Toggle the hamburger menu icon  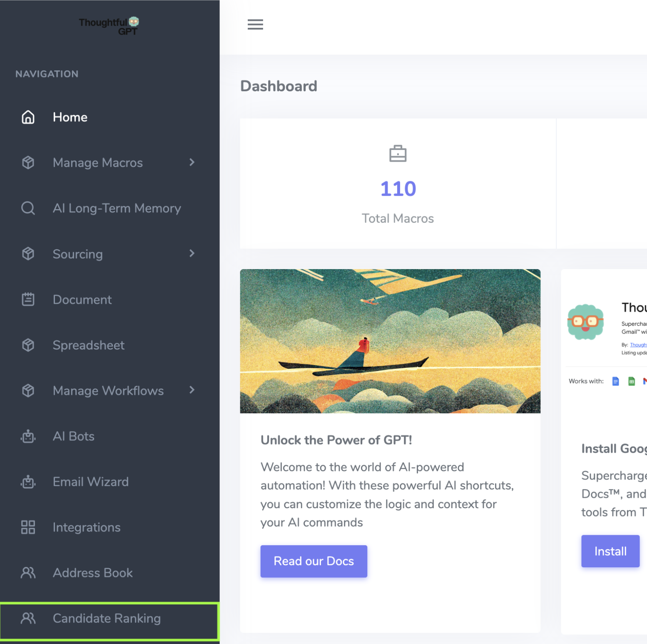(255, 25)
